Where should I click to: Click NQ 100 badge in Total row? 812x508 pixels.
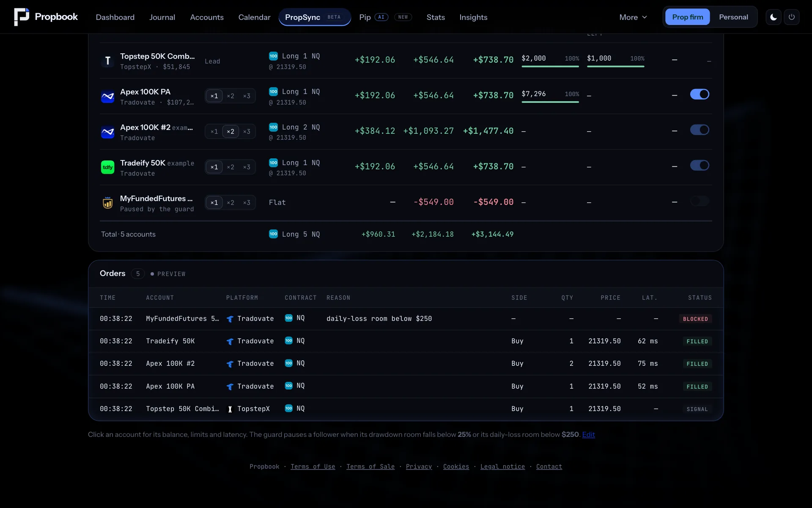click(274, 234)
